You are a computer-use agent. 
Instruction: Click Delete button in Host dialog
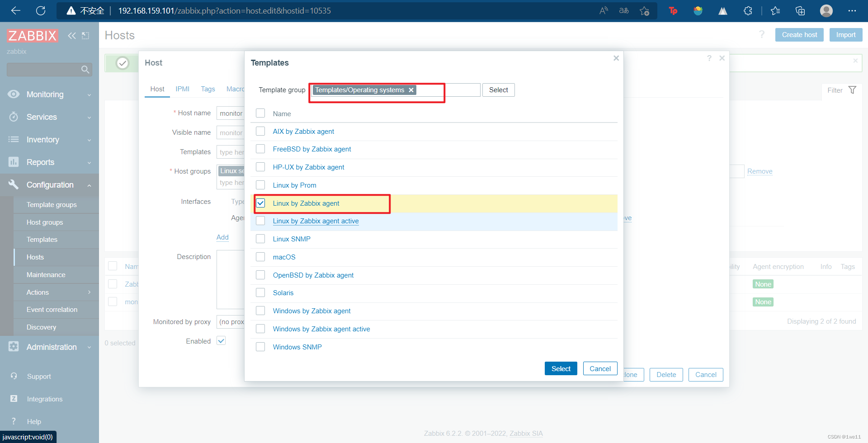point(666,375)
